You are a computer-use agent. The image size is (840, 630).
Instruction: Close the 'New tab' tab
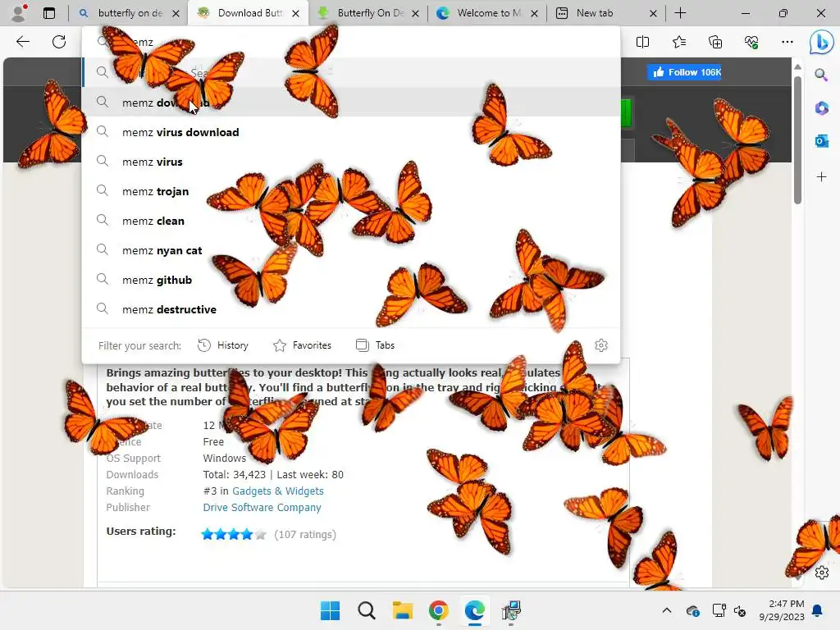[653, 13]
